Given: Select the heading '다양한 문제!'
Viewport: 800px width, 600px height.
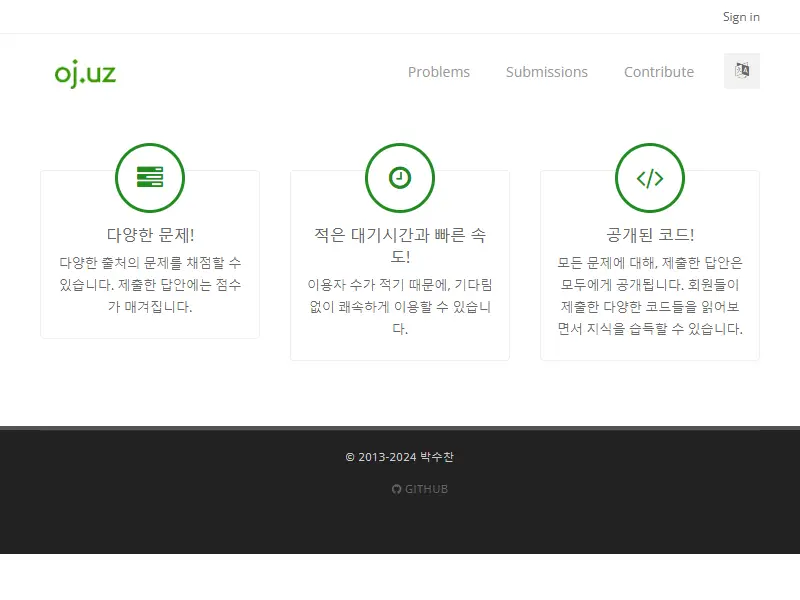Looking at the screenshot, I should pos(150,235).
